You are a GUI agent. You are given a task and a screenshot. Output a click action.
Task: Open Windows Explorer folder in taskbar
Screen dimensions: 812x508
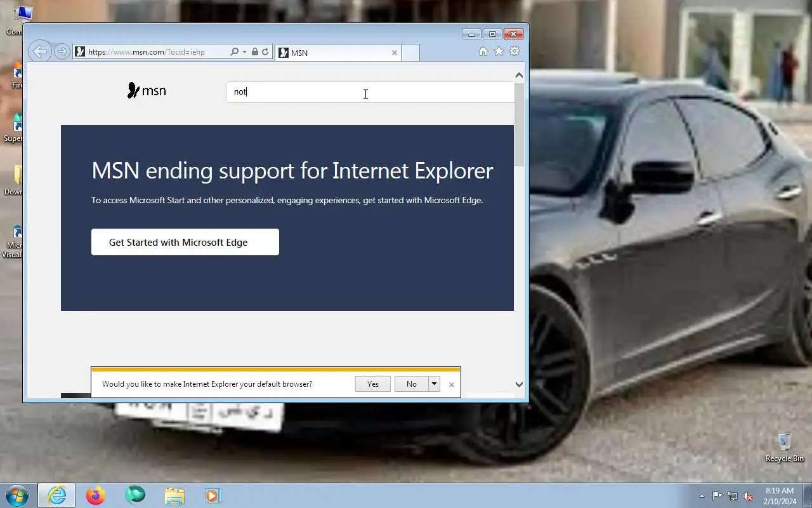tap(174, 495)
